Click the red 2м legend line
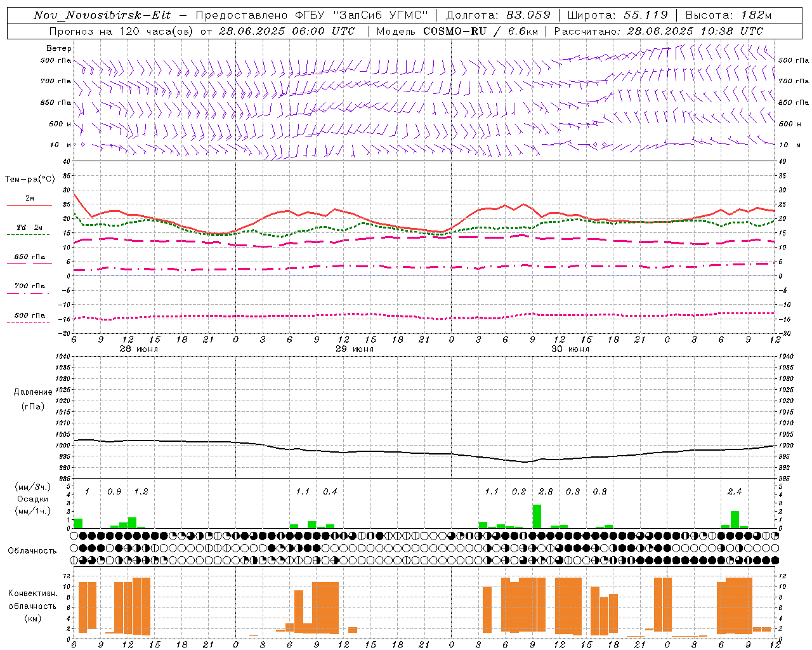The height and width of the screenshot is (650, 812). click(29, 205)
